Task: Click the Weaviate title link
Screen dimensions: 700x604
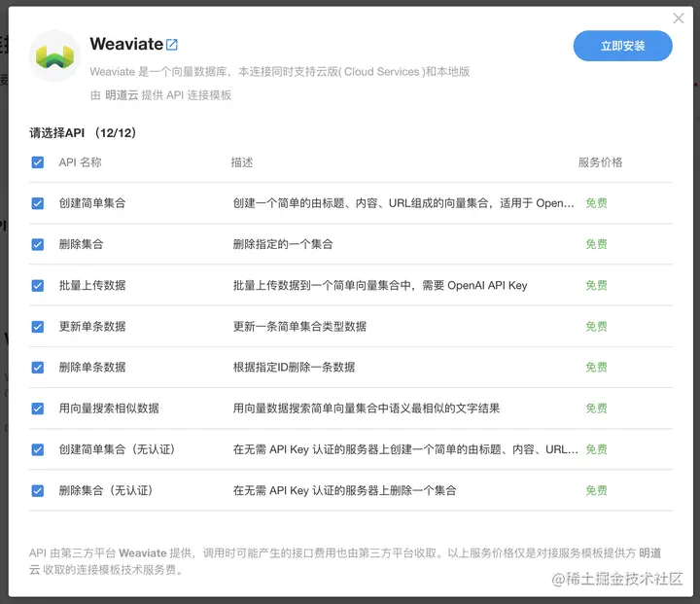Action: 126,44
